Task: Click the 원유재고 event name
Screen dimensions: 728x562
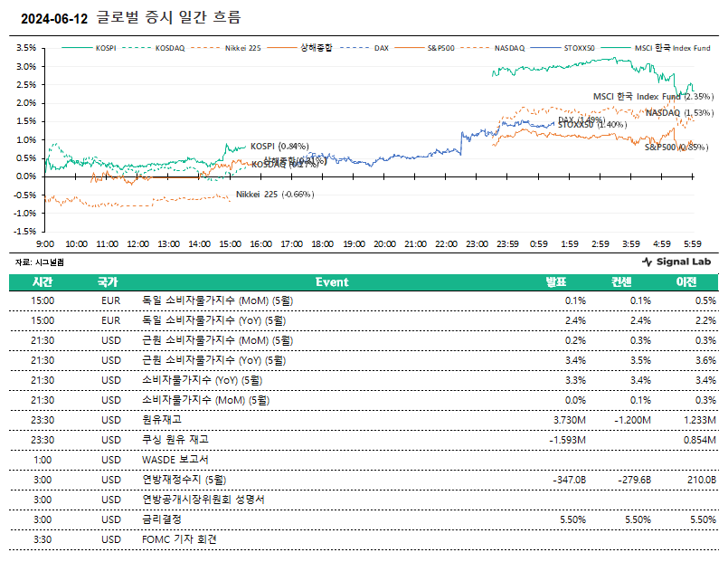Action: pos(162,420)
